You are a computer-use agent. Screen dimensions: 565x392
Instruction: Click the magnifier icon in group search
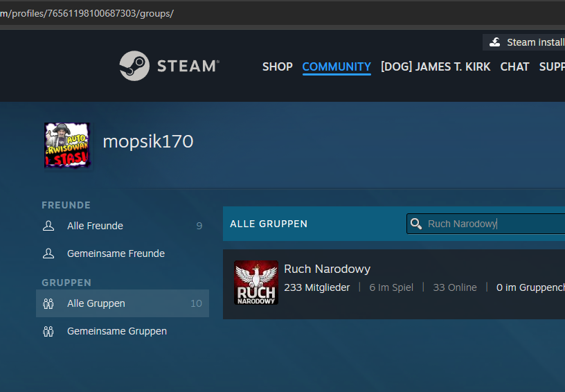pyautogui.click(x=416, y=224)
